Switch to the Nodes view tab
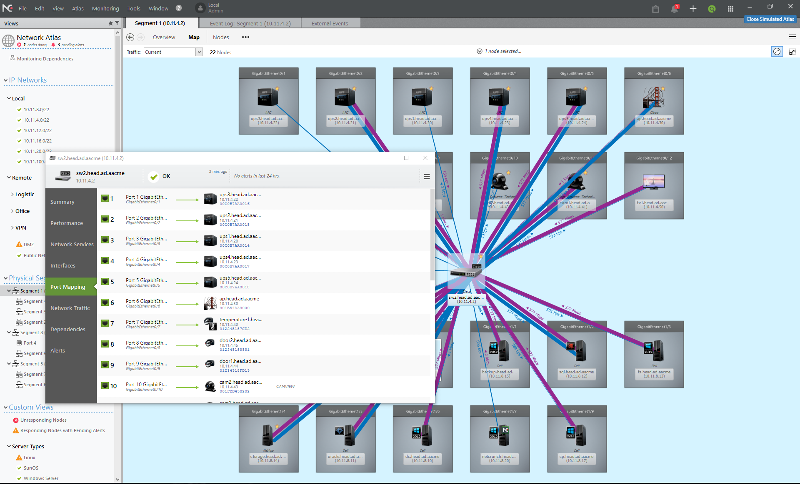The image size is (800, 484). (221, 37)
